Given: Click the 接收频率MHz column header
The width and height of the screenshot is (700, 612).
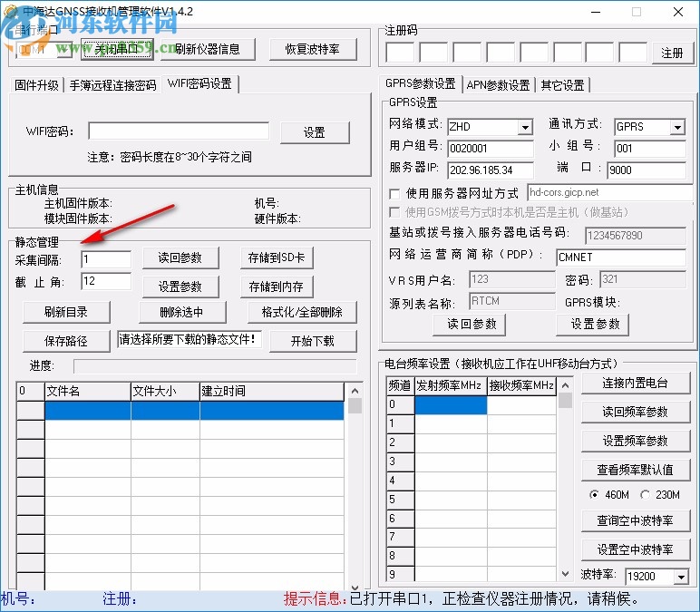Looking at the screenshot, I should tap(521, 385).
